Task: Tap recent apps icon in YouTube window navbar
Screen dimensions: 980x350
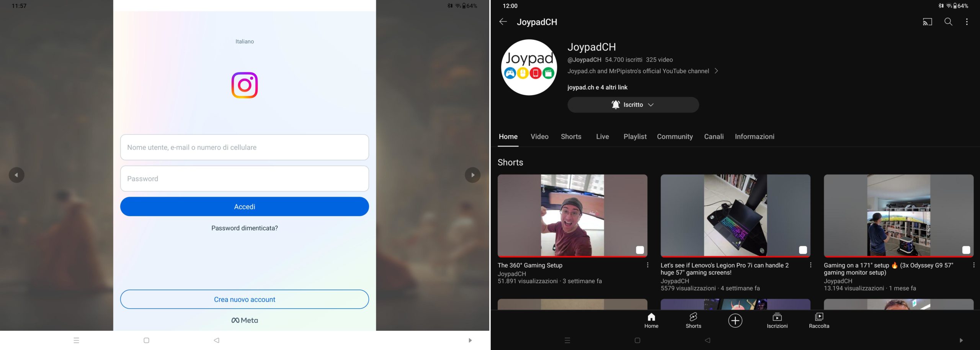Action: [x=567, y=340]
